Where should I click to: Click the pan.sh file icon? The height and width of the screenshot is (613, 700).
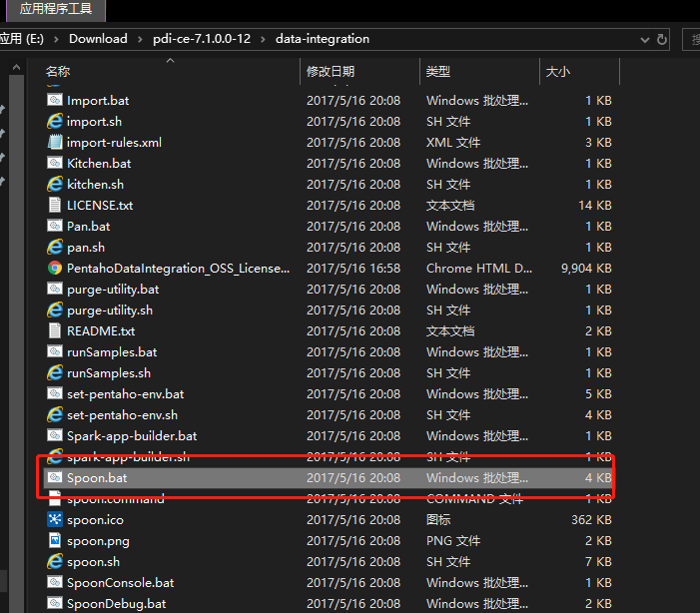click(55, 247)
